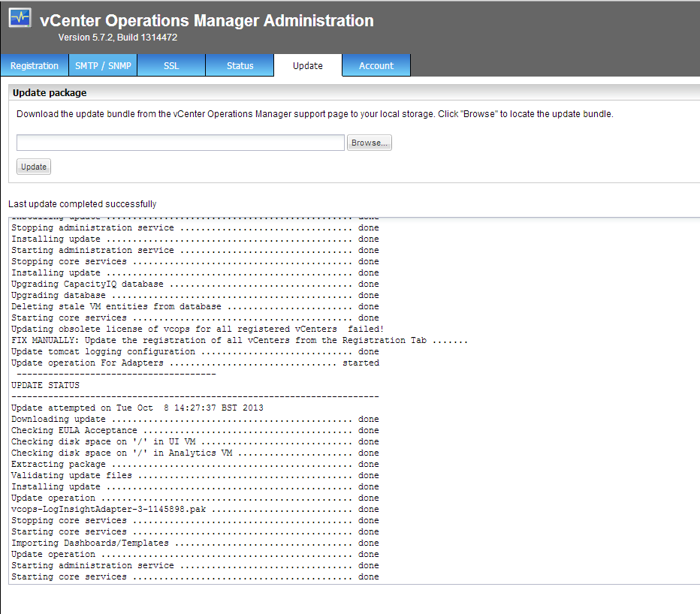Click the vCenter Operations Manager Administration title

(207, 21)
